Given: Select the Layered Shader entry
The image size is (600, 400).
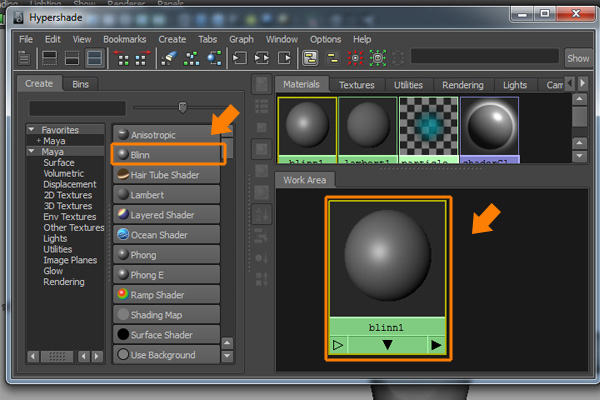Looking at the screenshot, I should click(167, 215).
